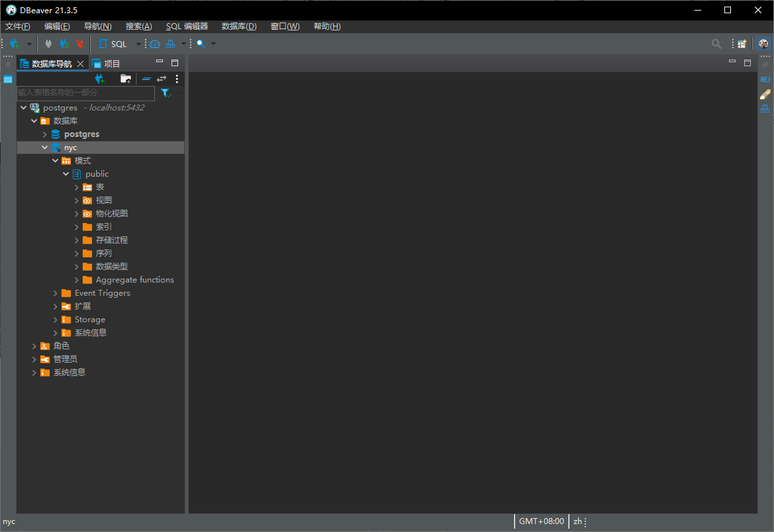Viewport: 774px width, 532px height.
Task: Click GMT+08:00 timezone in status bar
Action: point(542,521)
